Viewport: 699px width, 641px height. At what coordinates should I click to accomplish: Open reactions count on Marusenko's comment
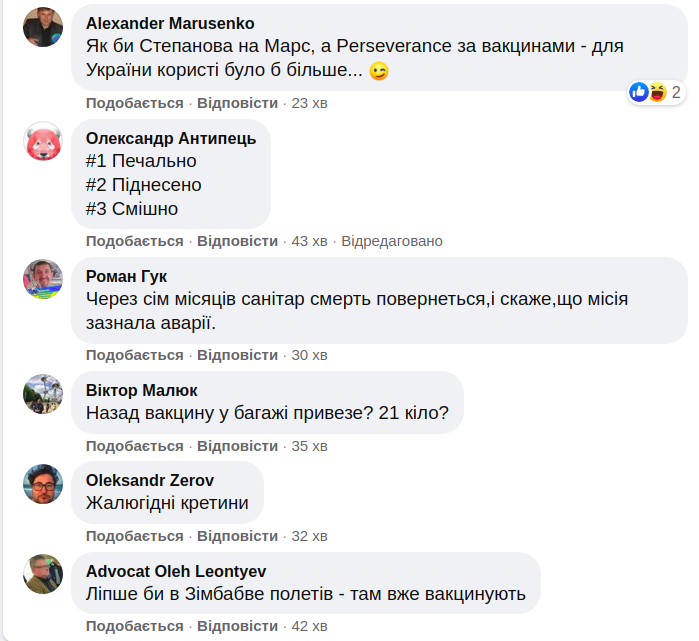[x=676, y=93]
